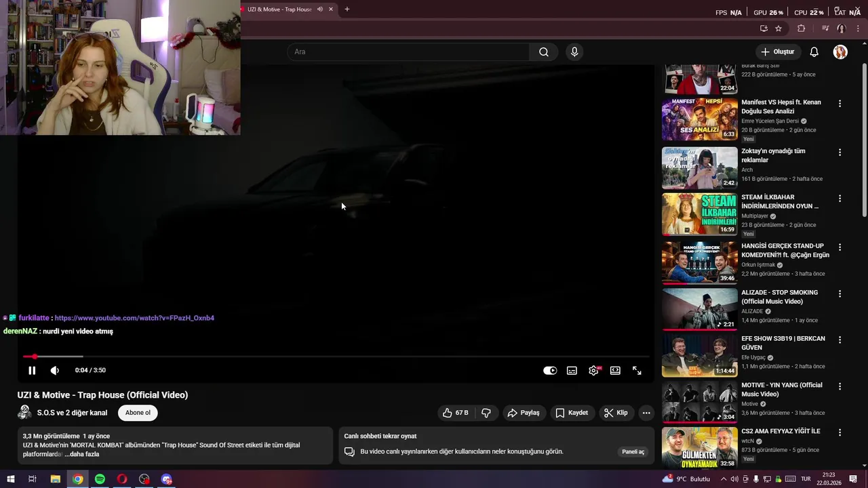868x488 pixels.
Task: Click the YouTube search field
Action: click(408, 52)
